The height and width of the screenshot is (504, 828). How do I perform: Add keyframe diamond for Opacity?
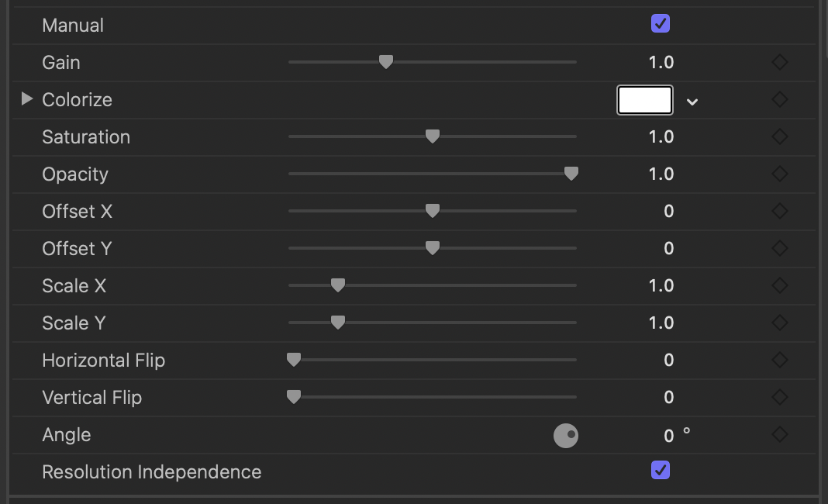pos(779,174)
